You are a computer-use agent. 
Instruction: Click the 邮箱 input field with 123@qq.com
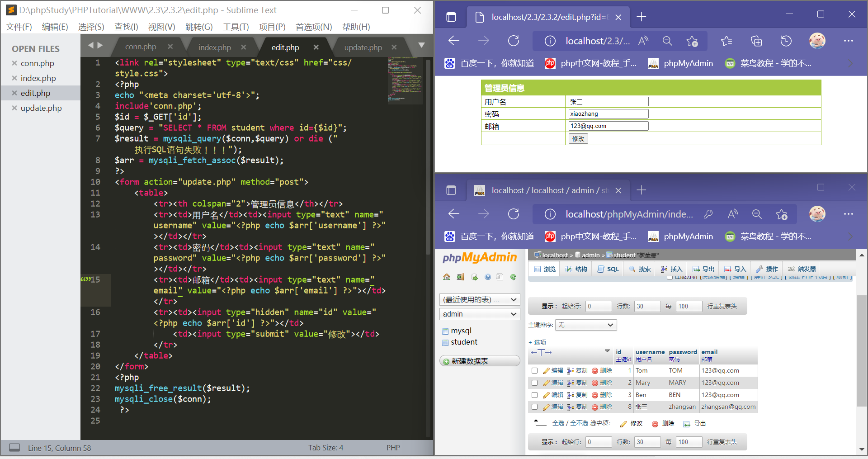(609, 126)
